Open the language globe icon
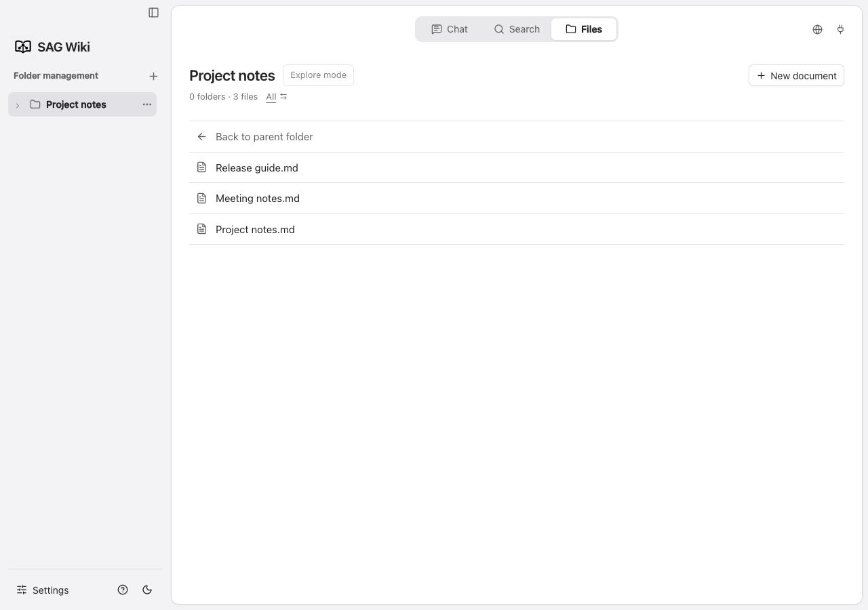This screenshot has height=610, width=868. (817, 29)
